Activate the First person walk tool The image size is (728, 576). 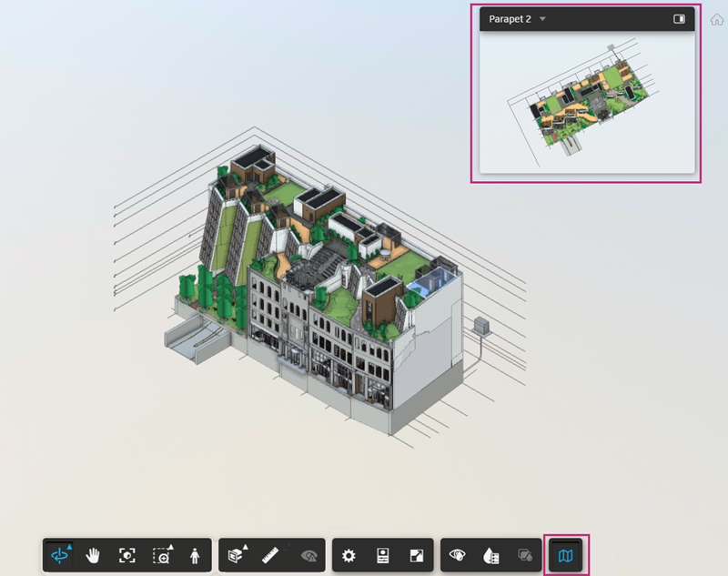pos(195,555)
